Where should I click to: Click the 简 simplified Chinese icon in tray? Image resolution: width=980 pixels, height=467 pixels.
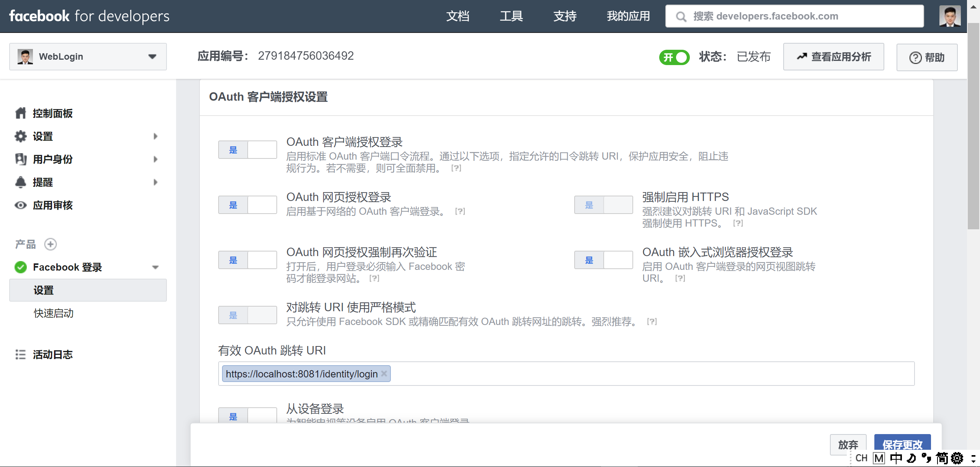point(942,458)
